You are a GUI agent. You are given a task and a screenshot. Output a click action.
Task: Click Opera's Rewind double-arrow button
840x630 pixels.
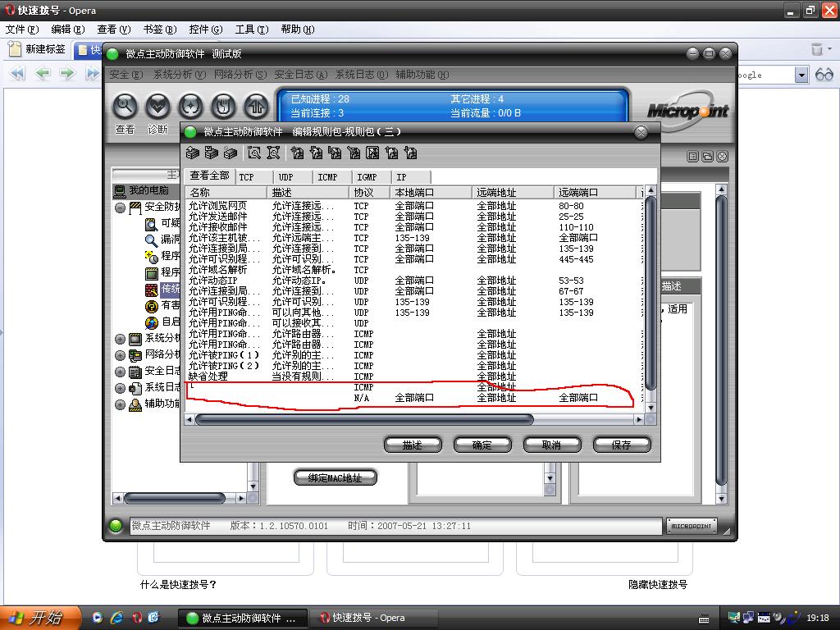point(17,73)
